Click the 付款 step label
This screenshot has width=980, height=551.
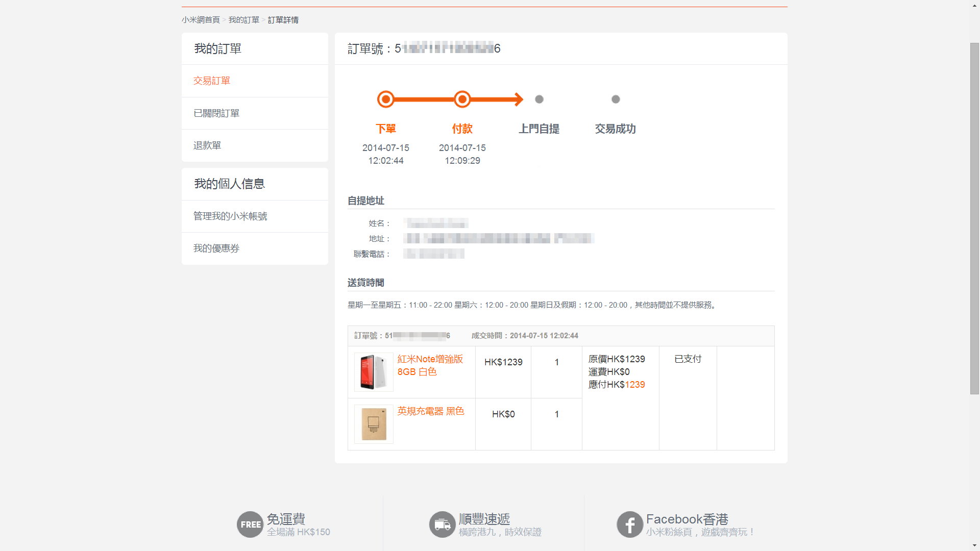[x=462, y=129]
